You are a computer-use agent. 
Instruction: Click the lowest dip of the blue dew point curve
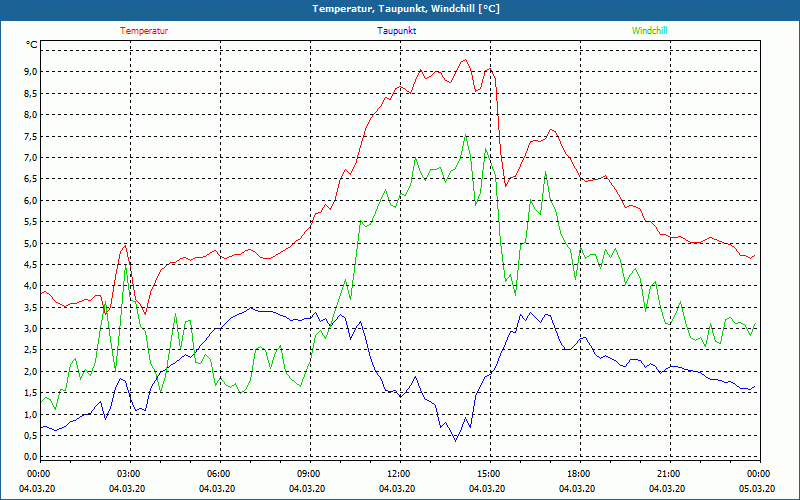coord(455,440)
